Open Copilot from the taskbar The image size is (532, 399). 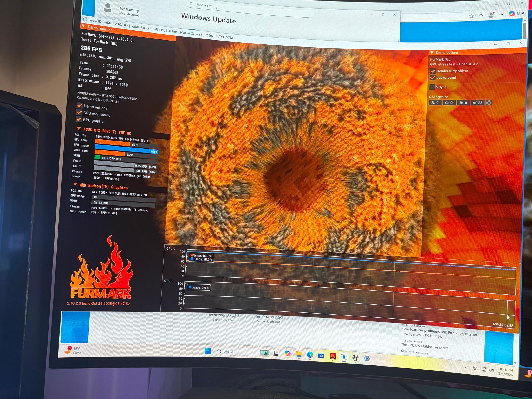(288, 353)
